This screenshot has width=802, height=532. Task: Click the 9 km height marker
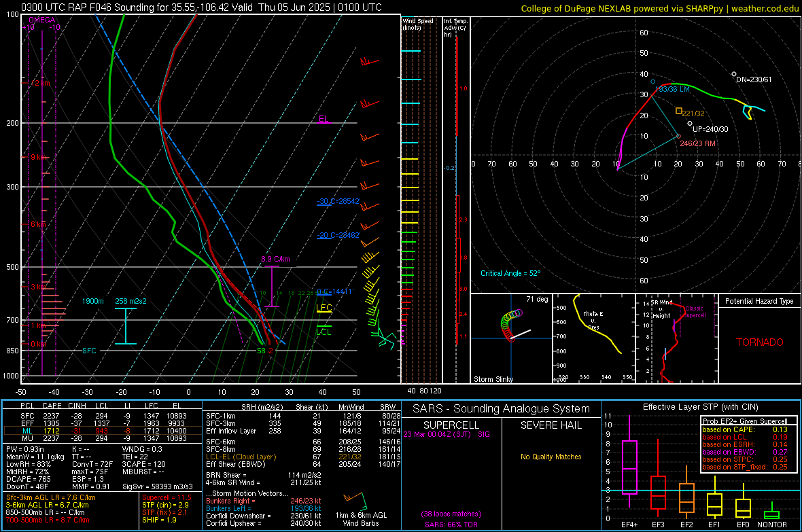(39, 157)
